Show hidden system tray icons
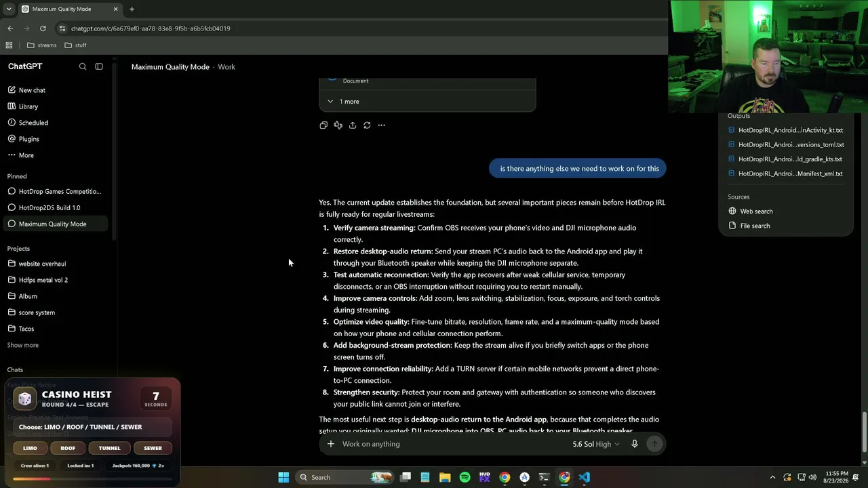 point(772,477)
